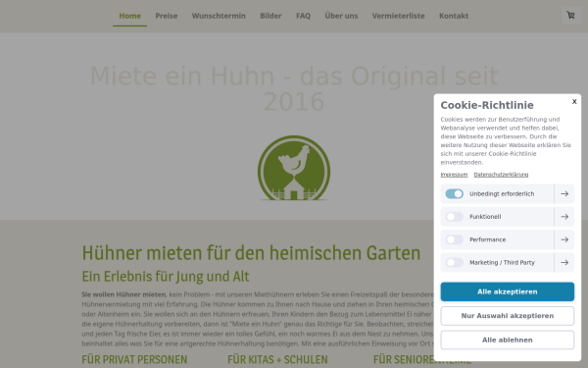Click the bold Sie wollen Hühner mieten text

pos(123,294)
